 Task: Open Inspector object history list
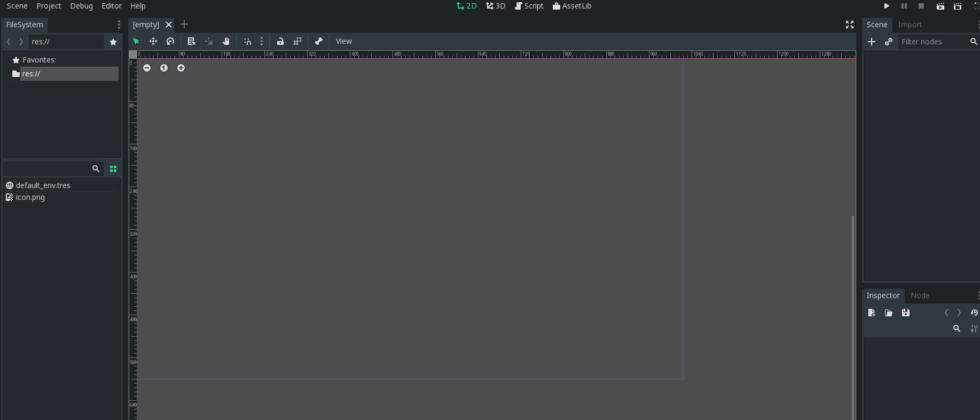pos(974,313)
